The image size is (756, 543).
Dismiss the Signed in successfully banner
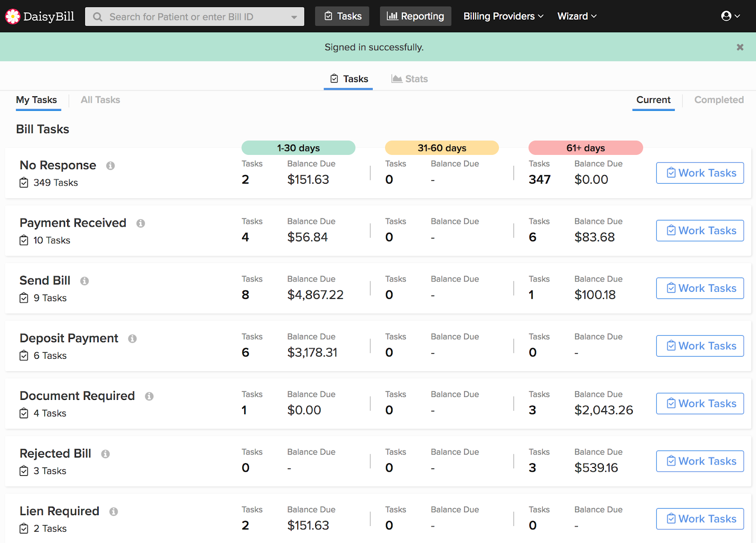point(740,47)
